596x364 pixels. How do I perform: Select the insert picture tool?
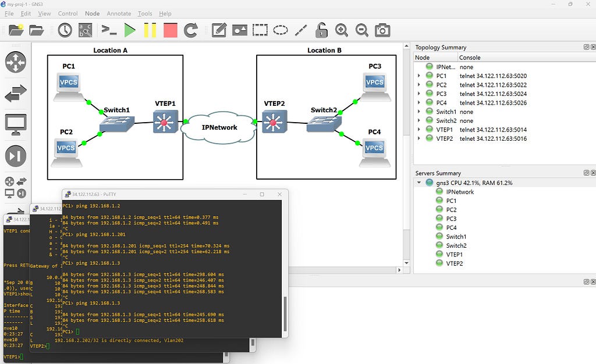click(239, 30)
